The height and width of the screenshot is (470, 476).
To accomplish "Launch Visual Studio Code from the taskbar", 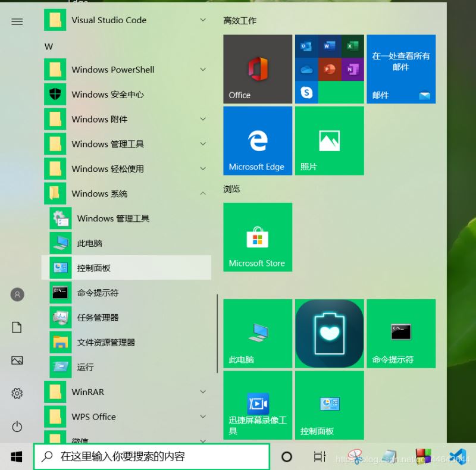I will pos(458,456).
